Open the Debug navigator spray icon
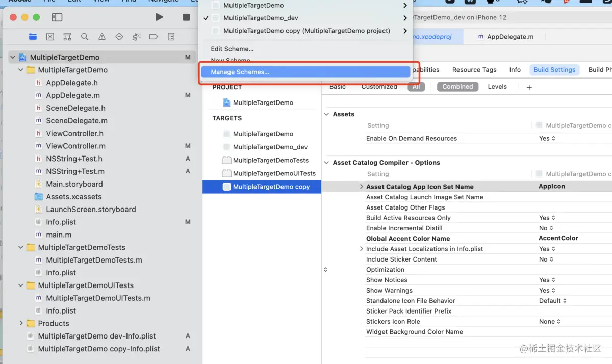The image size is (612, 364). click(x=136, y=37)
